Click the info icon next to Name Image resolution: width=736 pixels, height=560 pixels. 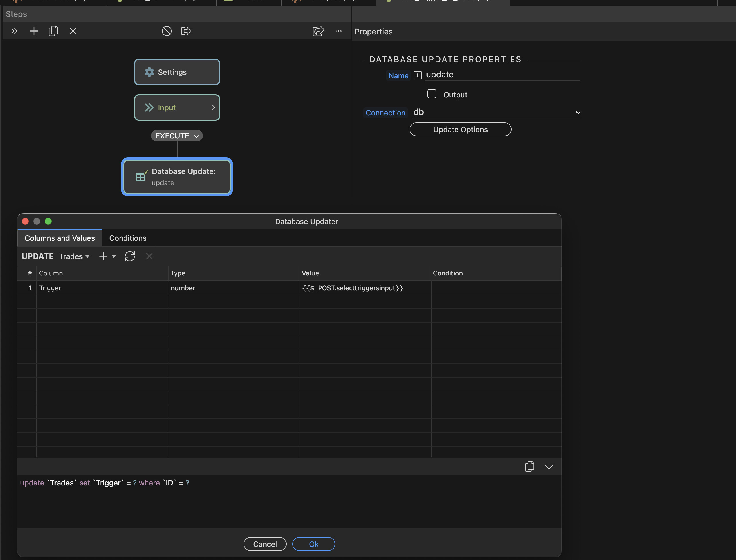point(417,75)
